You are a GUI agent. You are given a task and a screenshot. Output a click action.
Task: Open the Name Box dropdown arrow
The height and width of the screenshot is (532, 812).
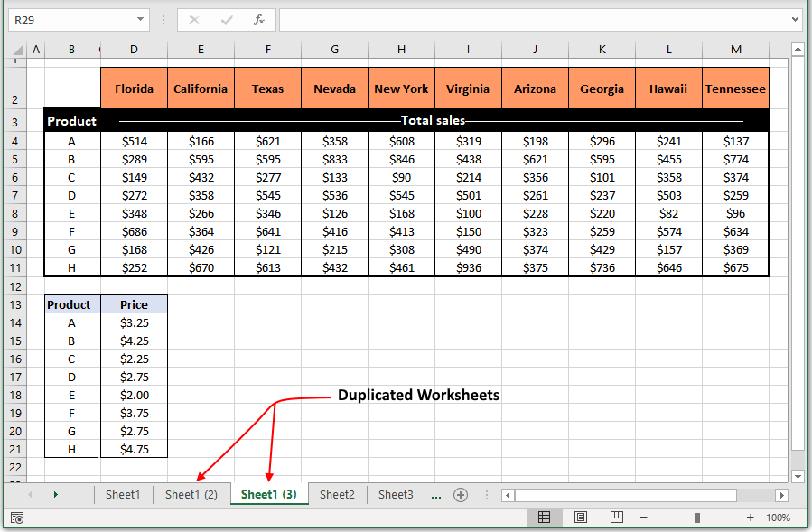tap(141, 19)
